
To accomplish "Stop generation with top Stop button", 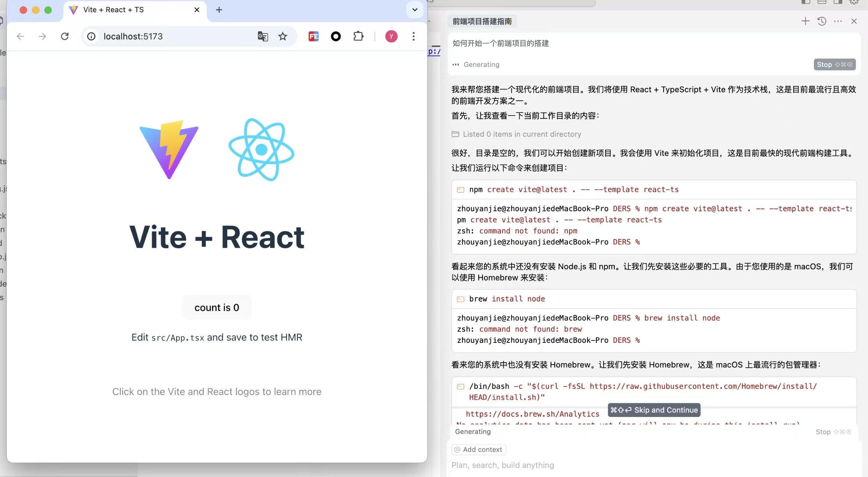I will [834, 64].
